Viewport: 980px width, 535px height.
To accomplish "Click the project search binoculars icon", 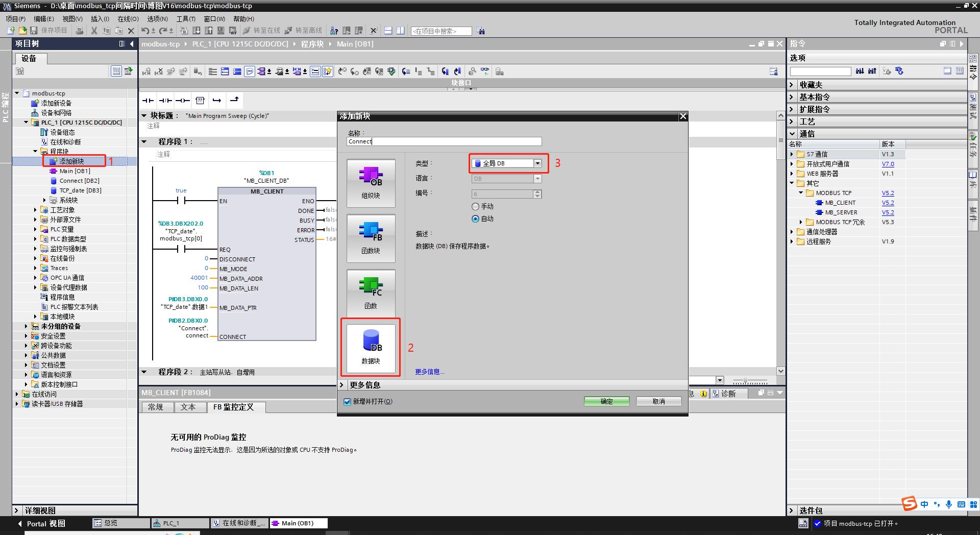I will click(x=481, y=31).
